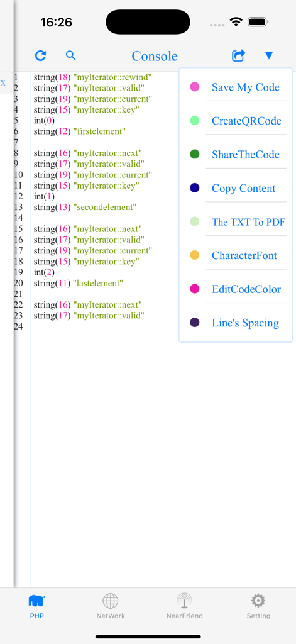Click the pink dot beside Save My Code

195,87
